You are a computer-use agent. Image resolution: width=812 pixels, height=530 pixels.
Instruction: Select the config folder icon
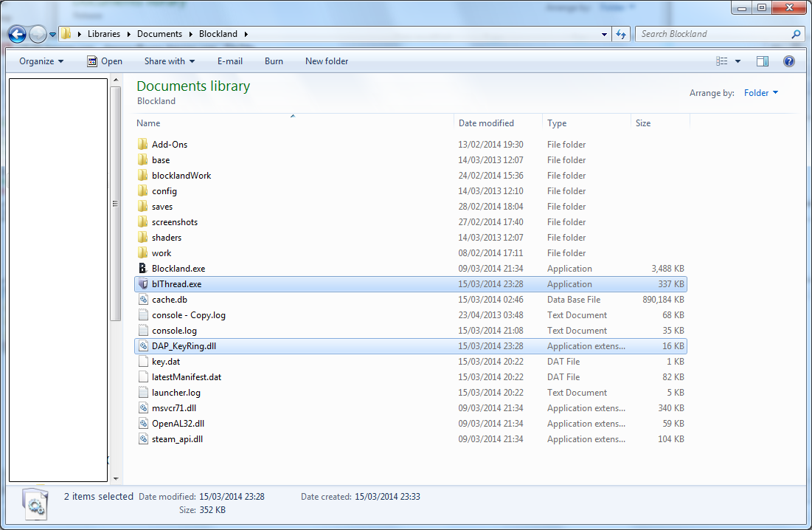point(143,191)
